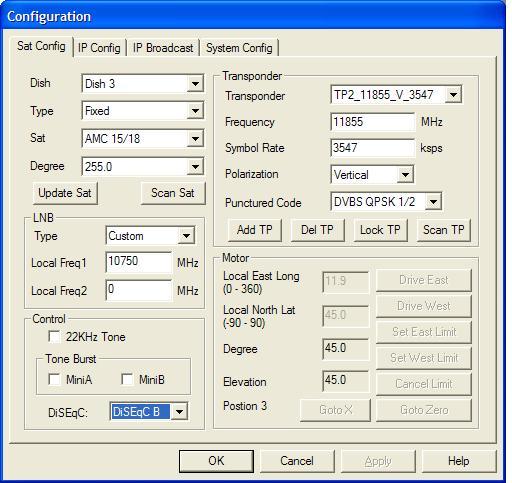
Task: Click the Local North Lat field
Action: pyautogui.click(x=346, y=316)
